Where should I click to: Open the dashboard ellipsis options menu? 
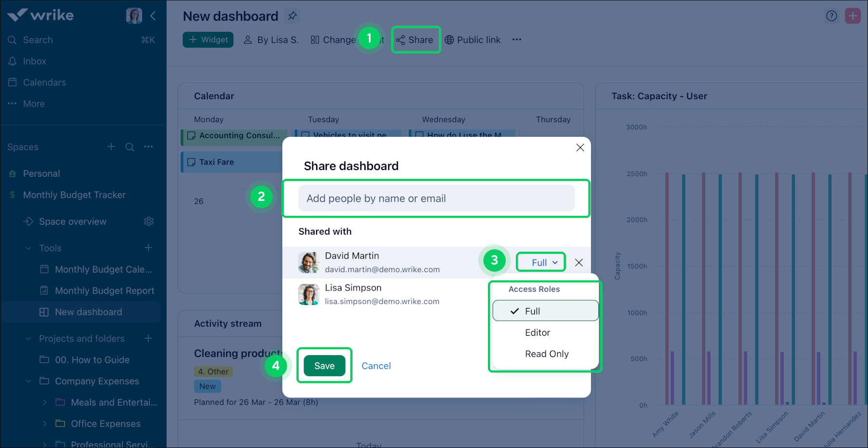coord(516,40)
